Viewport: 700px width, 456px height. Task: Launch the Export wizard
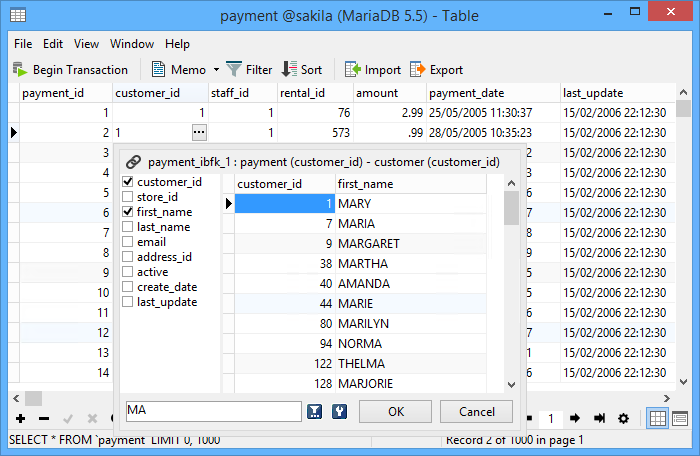coord(436,70)
